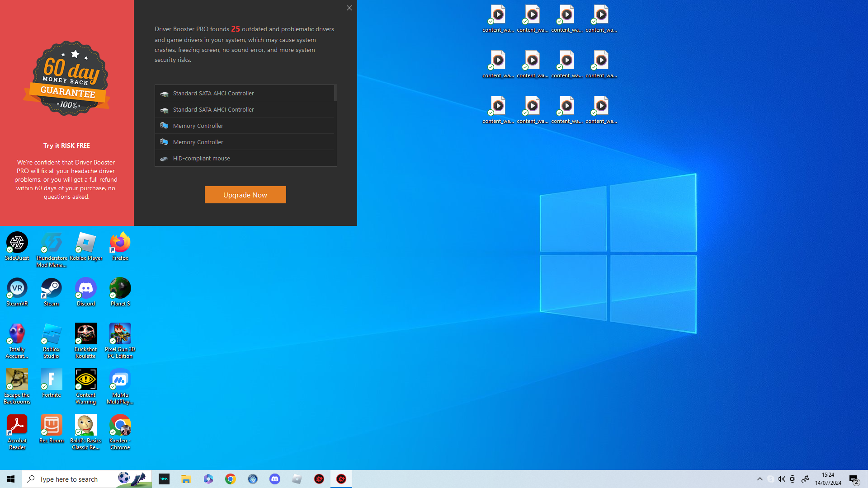Open the Firefox desktop shortcut

pos(120,243)
